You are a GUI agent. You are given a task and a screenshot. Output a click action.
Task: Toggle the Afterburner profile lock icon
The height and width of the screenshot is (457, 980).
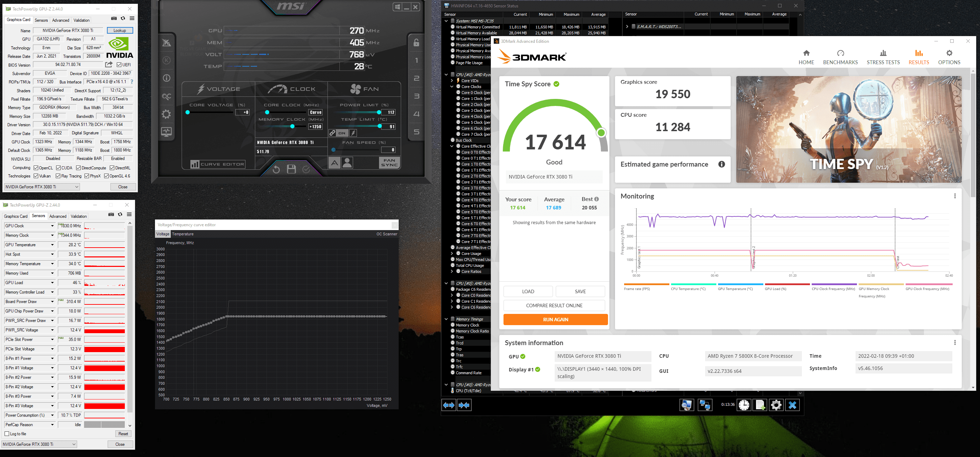pos(417,42)
